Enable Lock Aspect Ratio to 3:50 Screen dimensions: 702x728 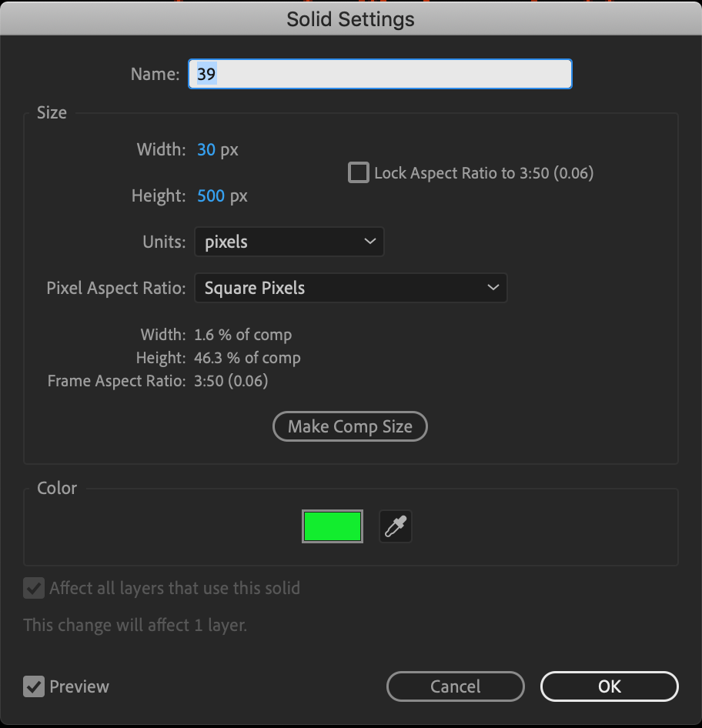[x=358, y=172]
